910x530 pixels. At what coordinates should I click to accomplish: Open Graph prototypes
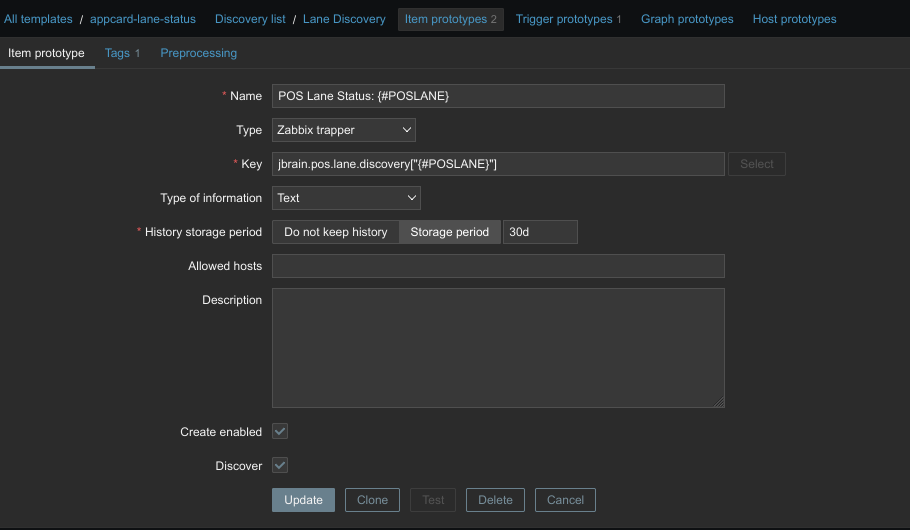(687, 19)
